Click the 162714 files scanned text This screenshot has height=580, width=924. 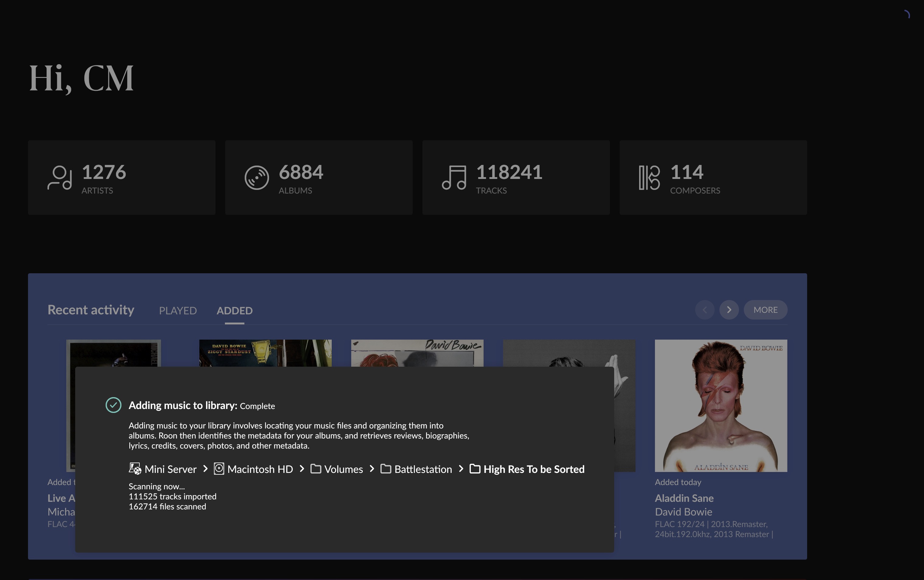168,506
